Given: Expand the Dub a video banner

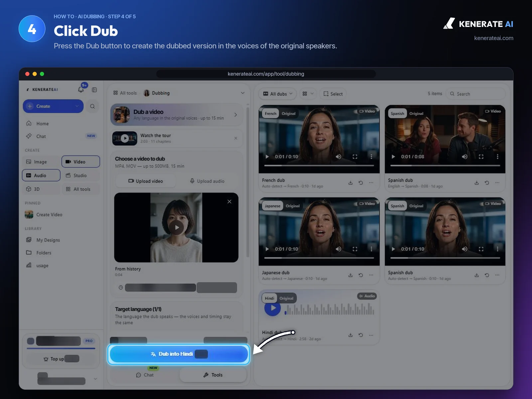Looking at the screenshot, I should point(177,115).
